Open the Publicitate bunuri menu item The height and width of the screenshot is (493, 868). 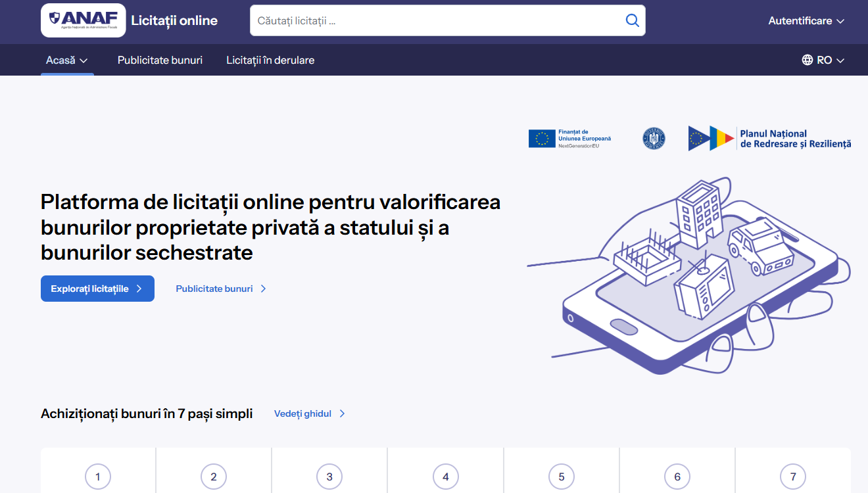click(160, 60)
